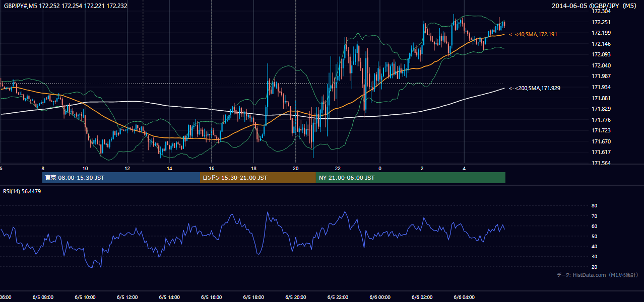The height and width of the screenshot is (302, 644).
Task: Click the 171.617 price axis label
Action: point(601,152)
